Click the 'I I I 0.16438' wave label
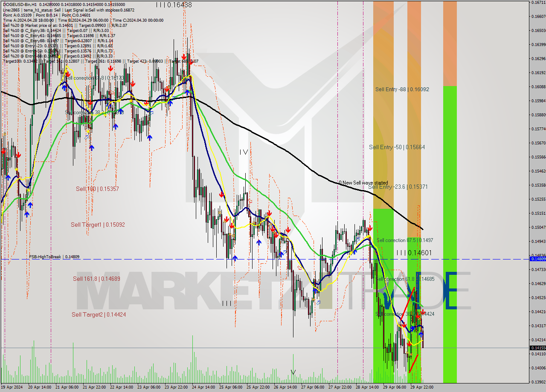This screenshot has height=392, width=546. pos(174,5)
